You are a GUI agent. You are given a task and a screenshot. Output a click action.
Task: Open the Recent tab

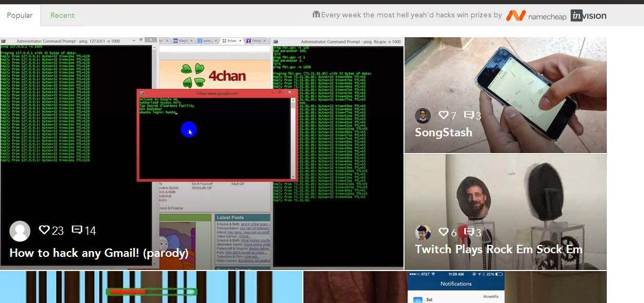click(62, 15)
